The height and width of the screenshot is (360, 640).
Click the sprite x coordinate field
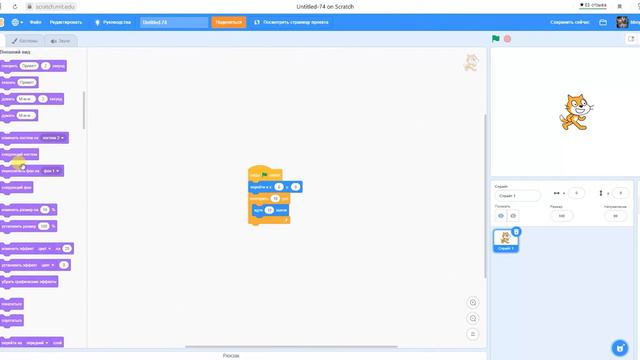(576, 193)
